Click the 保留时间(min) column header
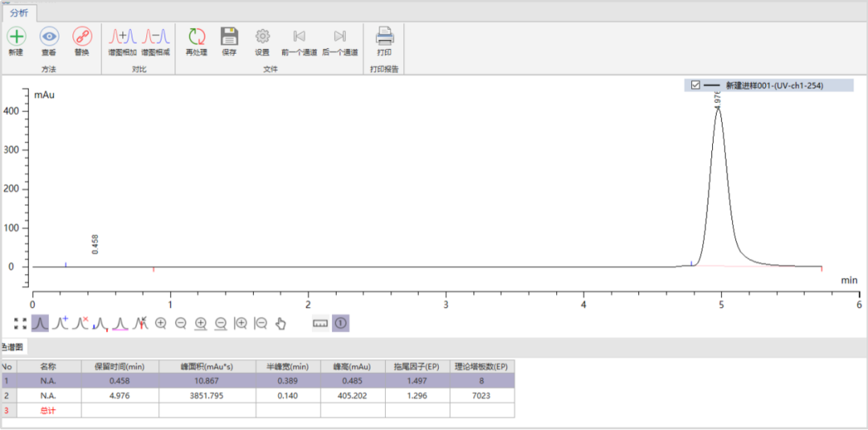Screen dimensions: 868x430 [120, 367]
